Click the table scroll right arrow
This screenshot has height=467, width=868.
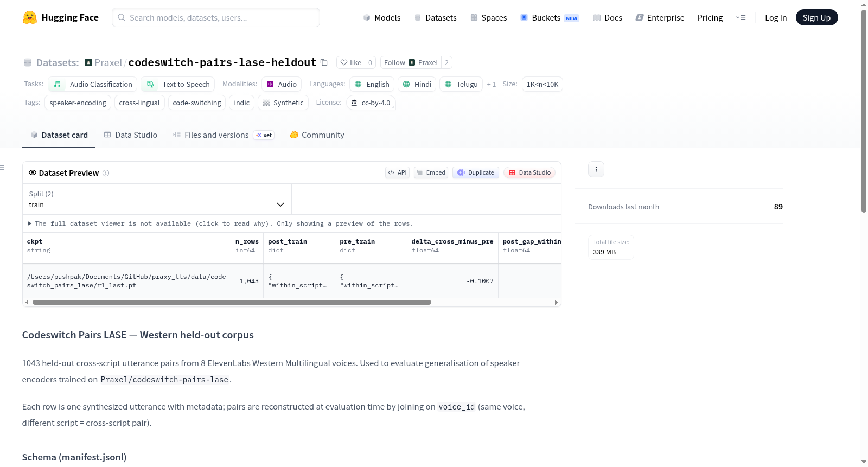(556, 303)
